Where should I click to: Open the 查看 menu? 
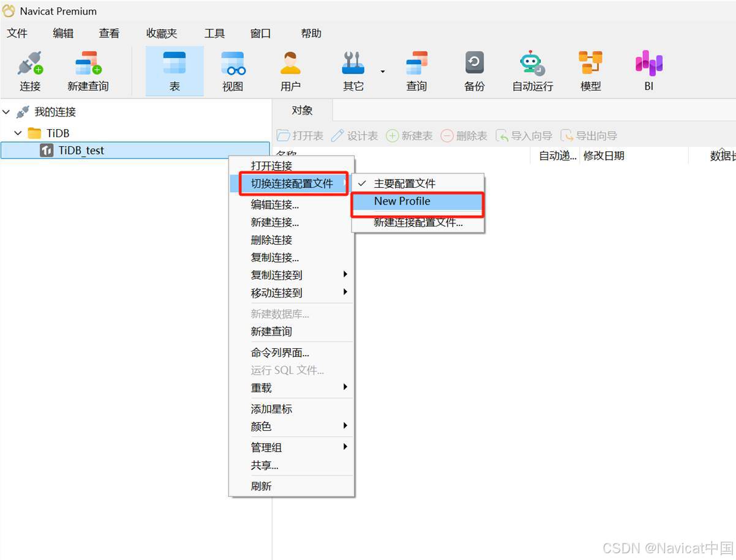click(x=110, y=33)
